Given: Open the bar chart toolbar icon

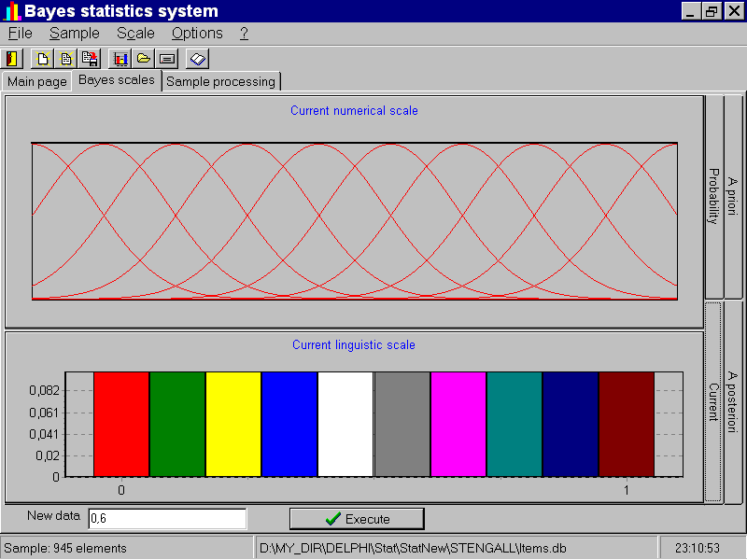Looking at the screenshot, I should tap(120, 59).
